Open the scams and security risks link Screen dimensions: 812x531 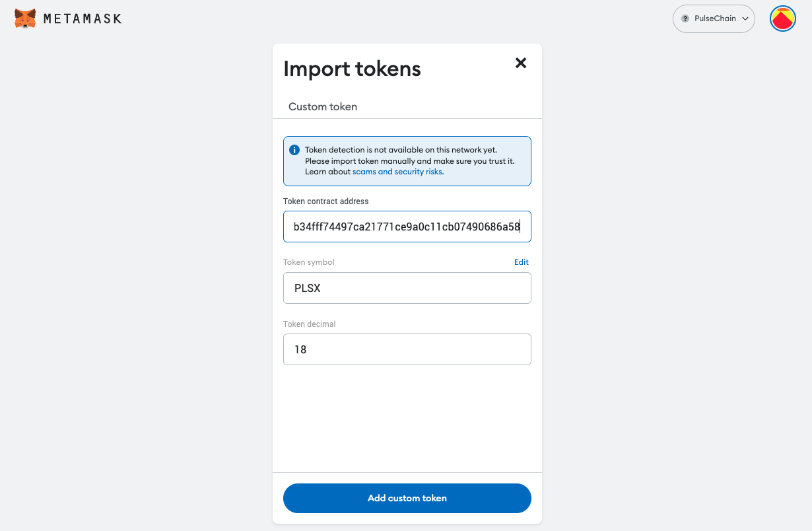[x=397, y=172]
